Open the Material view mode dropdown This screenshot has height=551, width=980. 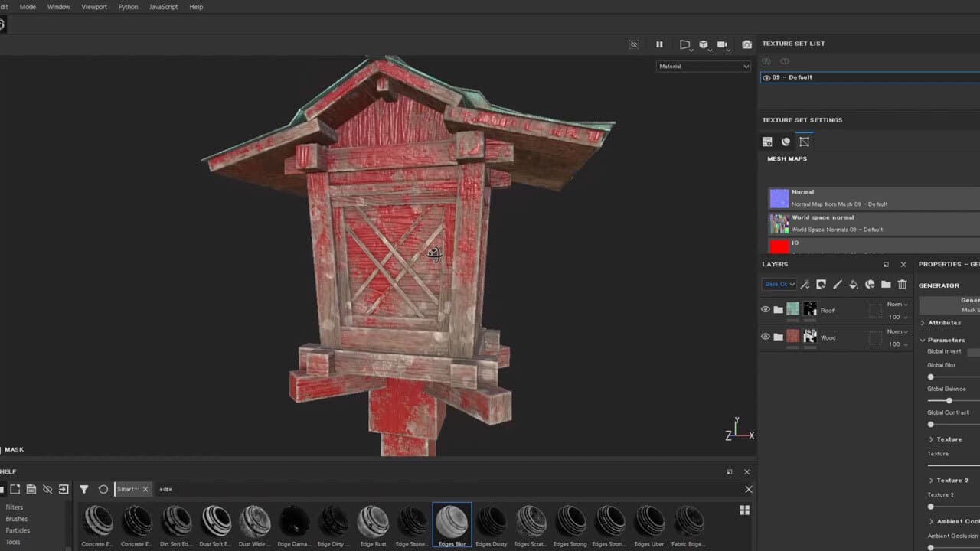coord(703,66)
